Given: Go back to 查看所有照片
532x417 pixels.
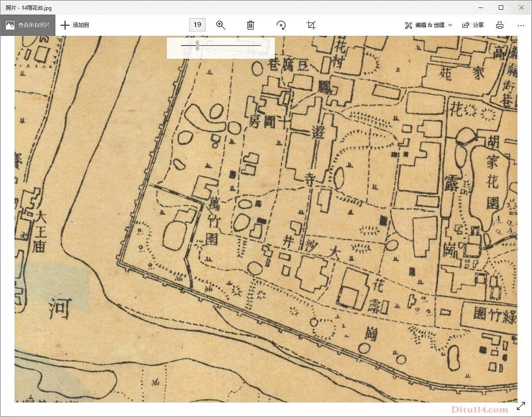Looking at the screenshot, I should [x=28, y=25].
